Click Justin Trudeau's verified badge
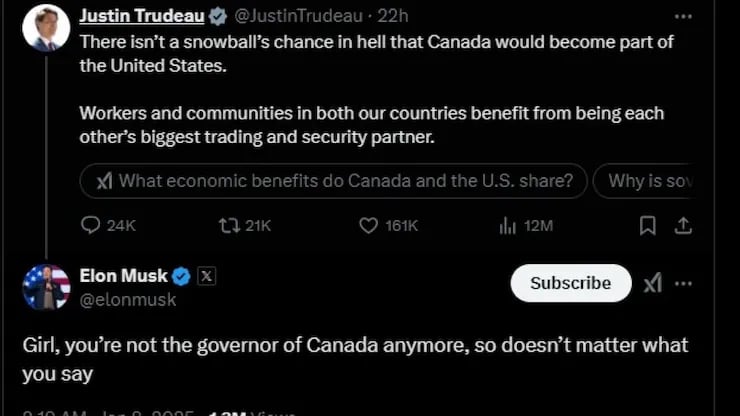Viewport: 740px width, 416px height. [217, 17]
